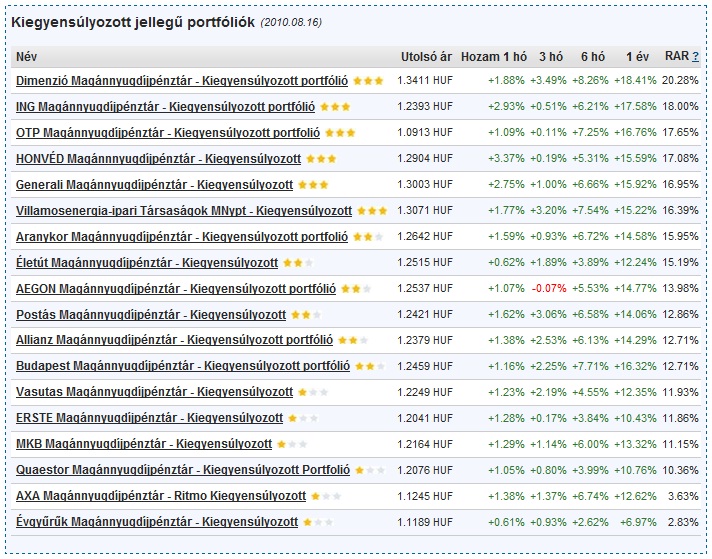Select the 1.0913 HUF price for OTP
This screenshot has width=712, height=559.
[x=425, y=133]
